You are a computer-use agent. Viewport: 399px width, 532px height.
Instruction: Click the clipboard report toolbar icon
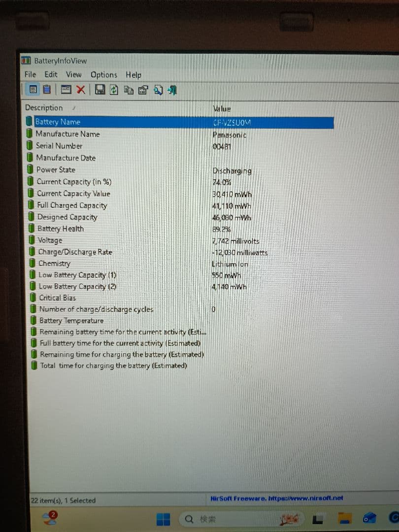47,90
